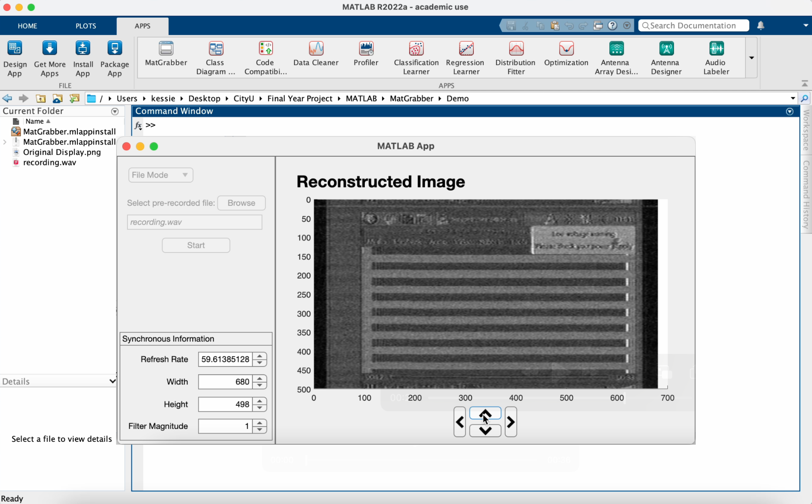
Task: Click the search magnifier beside the path bar
Action: (804, 99)
